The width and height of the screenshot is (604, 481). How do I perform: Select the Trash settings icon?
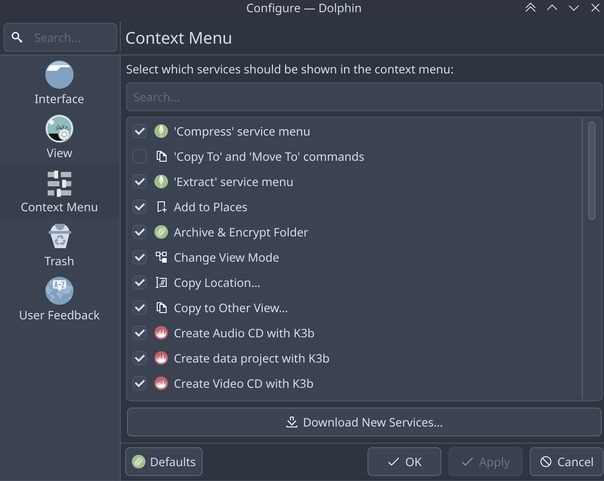point(59,237)
